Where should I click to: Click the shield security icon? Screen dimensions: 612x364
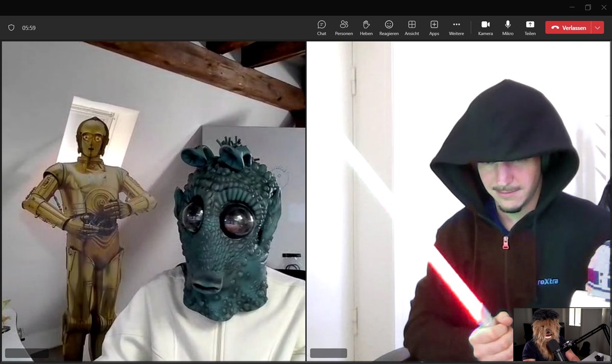click(x=11, y=28)
